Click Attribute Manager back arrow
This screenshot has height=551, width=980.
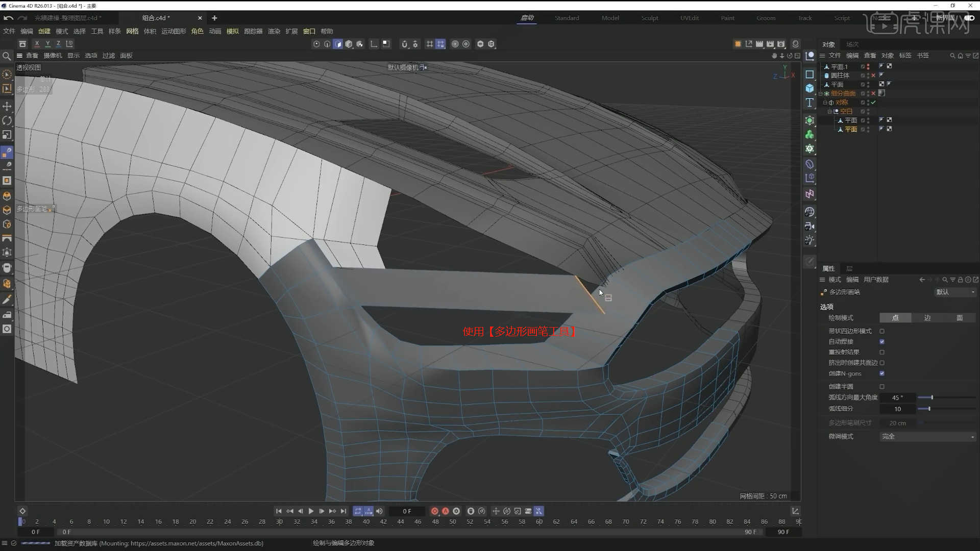click(922, 280)
